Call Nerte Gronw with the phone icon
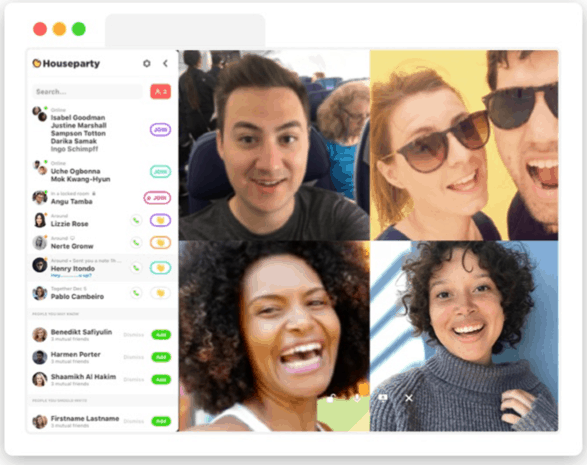587x465 pixels. [x=136, y=243]
